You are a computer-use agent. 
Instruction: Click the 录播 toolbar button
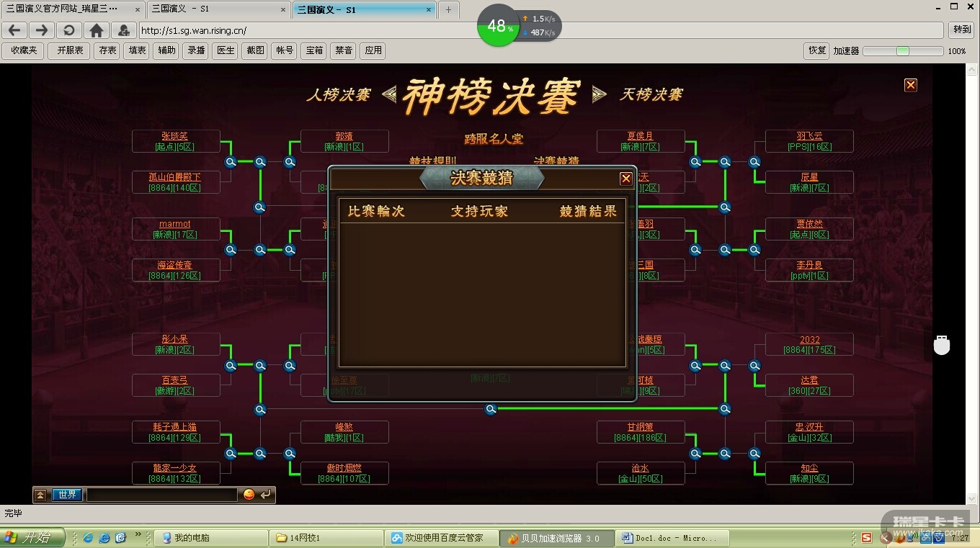pos(196,50)
